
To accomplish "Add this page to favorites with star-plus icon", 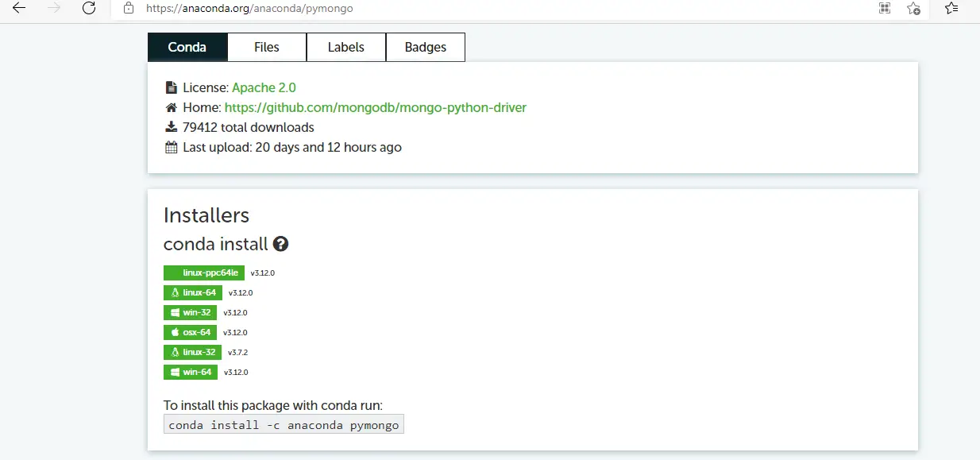I will pyautogui.click(x=914, y=9).
